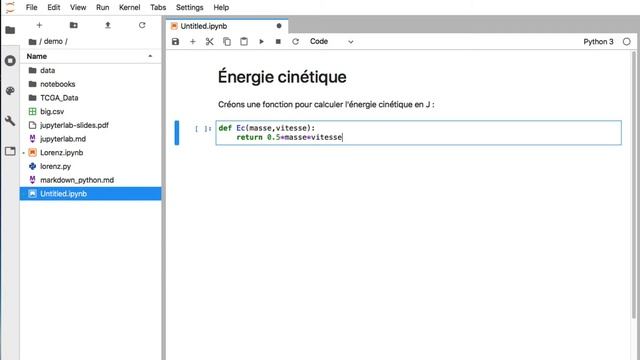Screen dimensions: 640x360
Task: Click the blue cell collapser bar
Action: point(177,133)
